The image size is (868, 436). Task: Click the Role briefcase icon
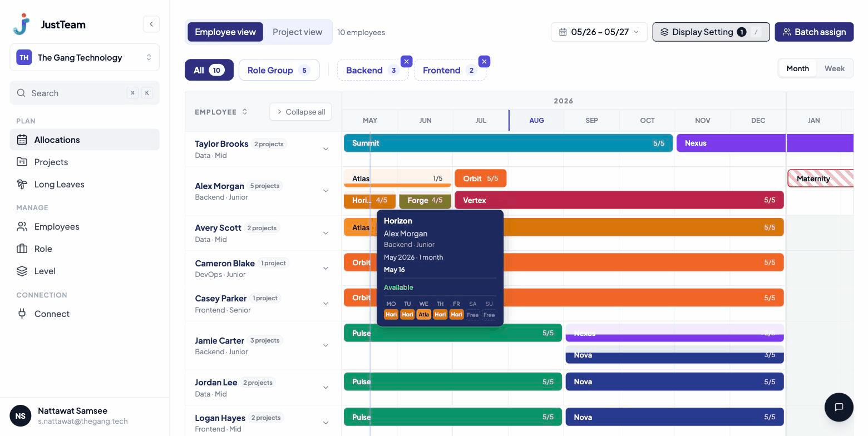pyautogui.click(x=22, y=249)
